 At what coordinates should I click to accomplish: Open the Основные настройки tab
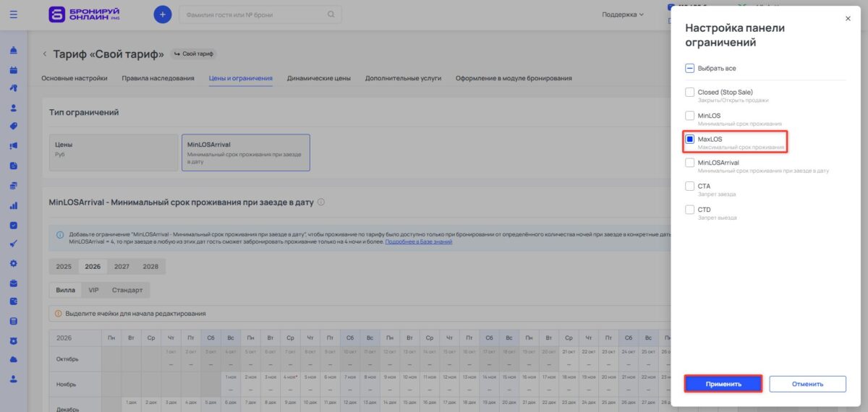75,78
